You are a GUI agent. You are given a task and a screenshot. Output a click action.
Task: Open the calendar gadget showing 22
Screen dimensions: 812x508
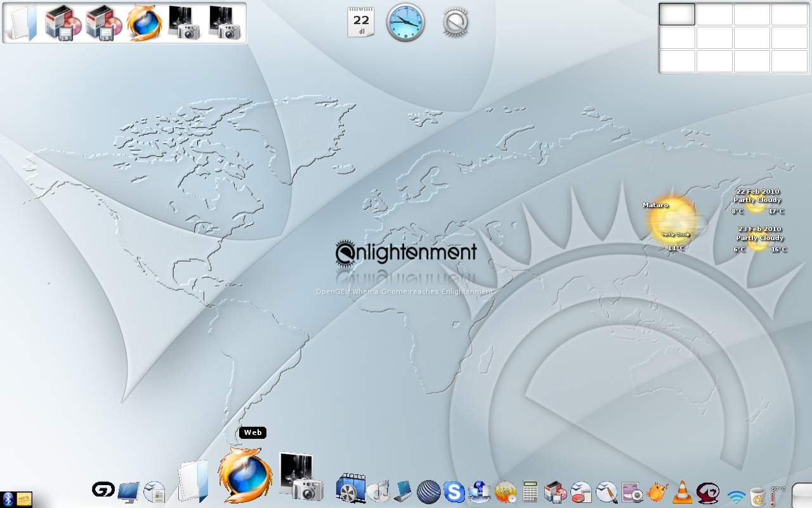pyautogui.click(x=361, y=23)
